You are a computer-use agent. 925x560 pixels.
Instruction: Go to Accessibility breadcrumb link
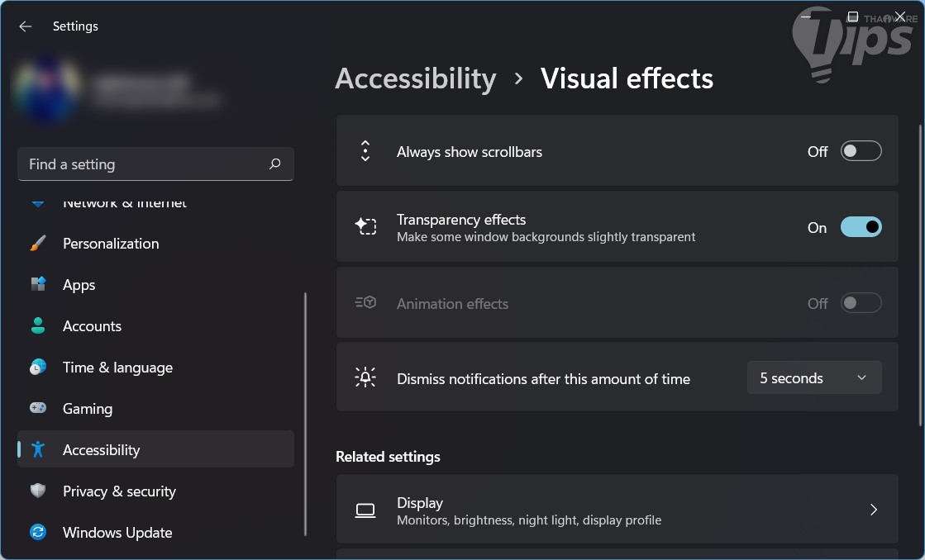416,78
